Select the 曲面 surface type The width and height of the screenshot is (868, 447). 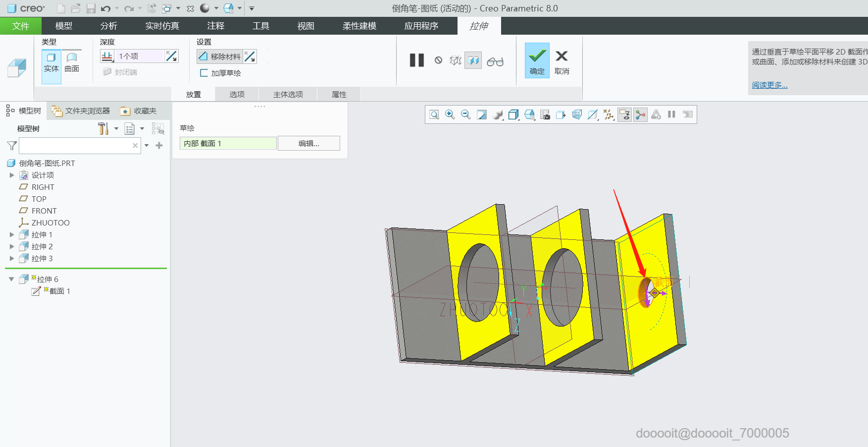(x=72, y=63)
